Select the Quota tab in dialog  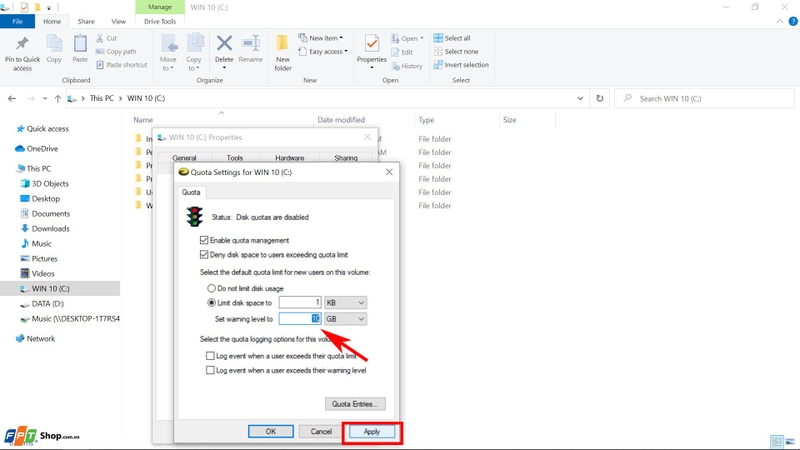(x=191, y=192)
